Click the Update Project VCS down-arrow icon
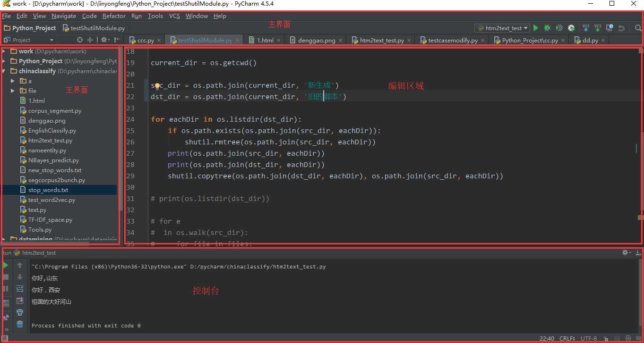Image resolution: width=644 pixels, height=343 pixels. tap(586, 28)
